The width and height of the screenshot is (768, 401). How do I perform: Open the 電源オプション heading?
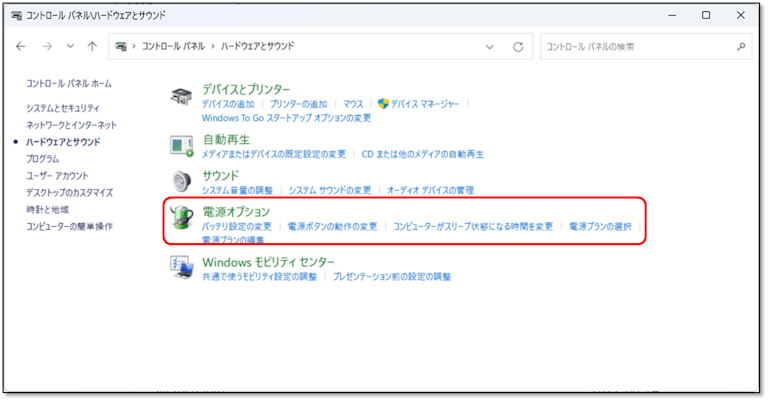236,212
